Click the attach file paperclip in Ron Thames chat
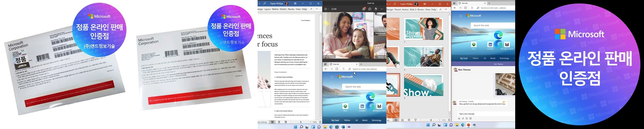The height and width of the screenshot is (129, 644). (463, 118)
